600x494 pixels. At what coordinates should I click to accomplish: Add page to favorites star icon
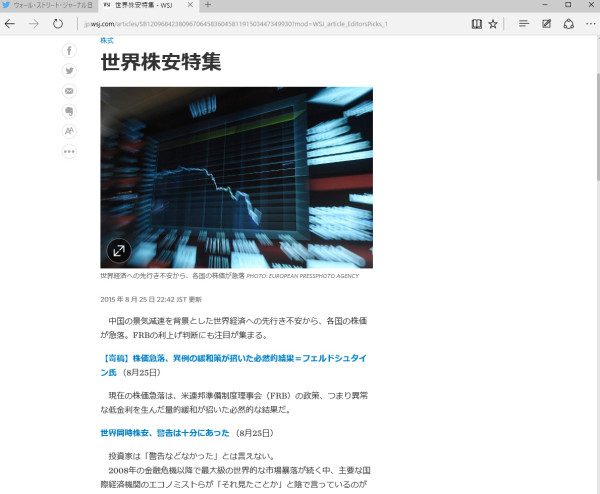[x=493, y=24]
